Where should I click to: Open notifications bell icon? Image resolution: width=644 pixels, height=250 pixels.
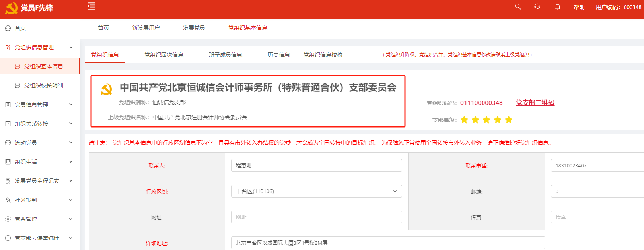coord(557,7)
